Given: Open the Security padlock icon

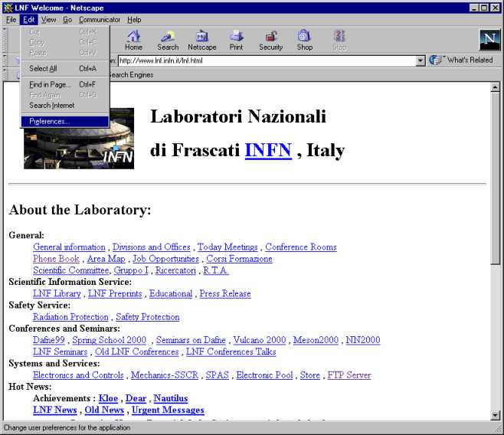Looking at the screenshot, I should [270, 41].
